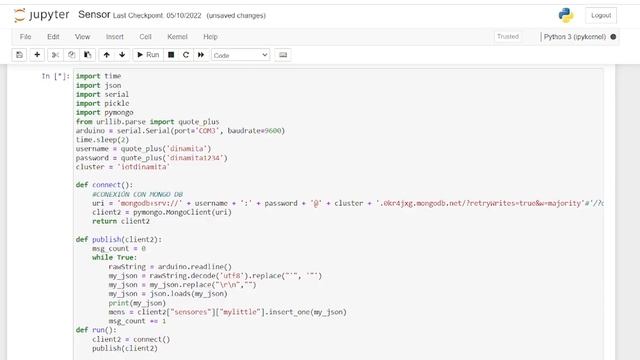Click the Python logo icon
Screen dimensions: 640x360
click(566, 16)
